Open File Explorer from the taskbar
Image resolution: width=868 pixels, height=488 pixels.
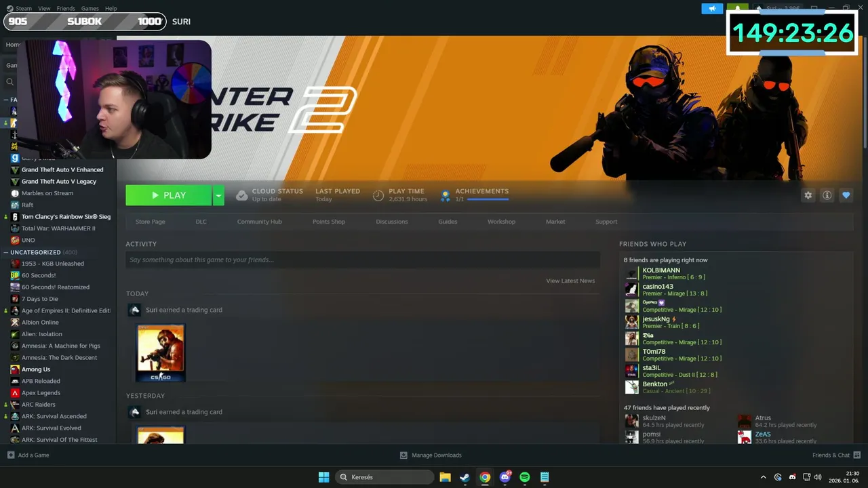pos(445,477)
